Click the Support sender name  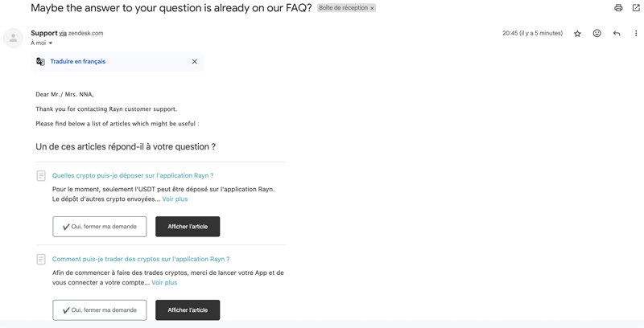[44, 33]
